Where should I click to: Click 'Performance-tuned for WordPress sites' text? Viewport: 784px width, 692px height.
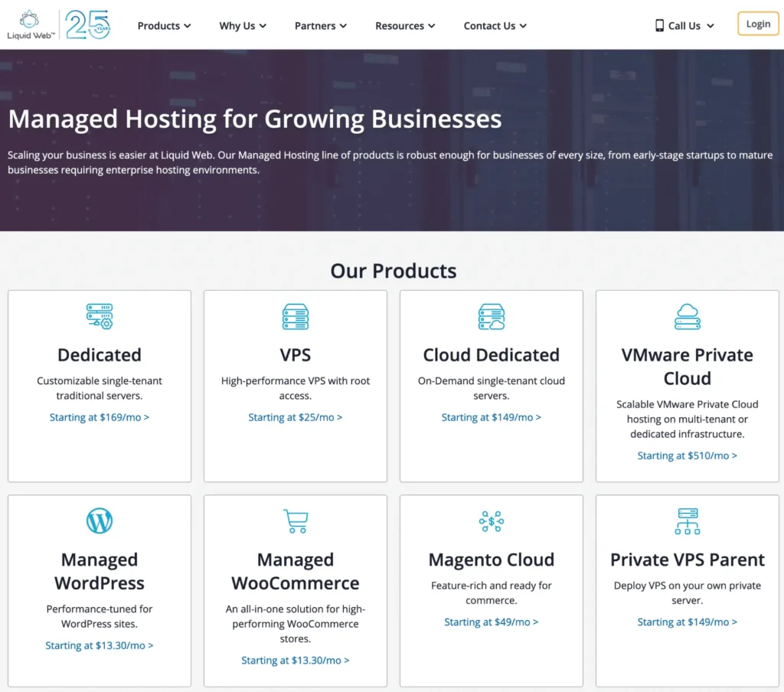tap(100, 616)
